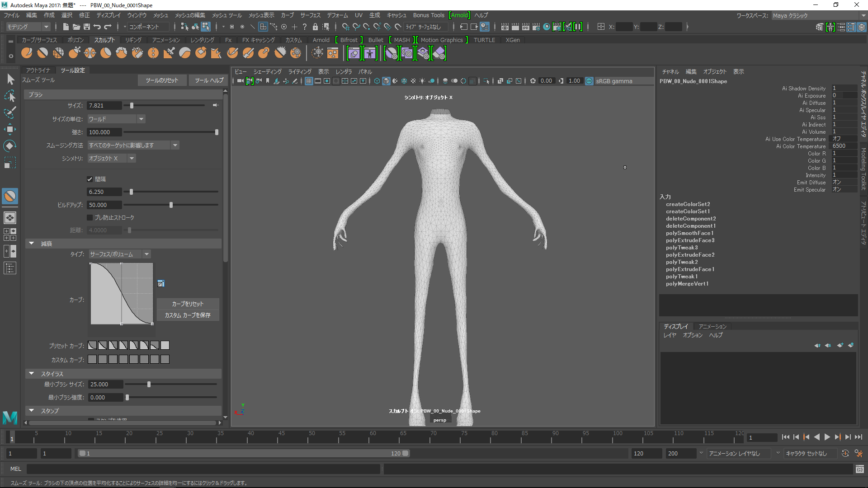Enable the ブレ防止ストローク checkbox
This screenshot has width=868, height=488.
[90, 217]
